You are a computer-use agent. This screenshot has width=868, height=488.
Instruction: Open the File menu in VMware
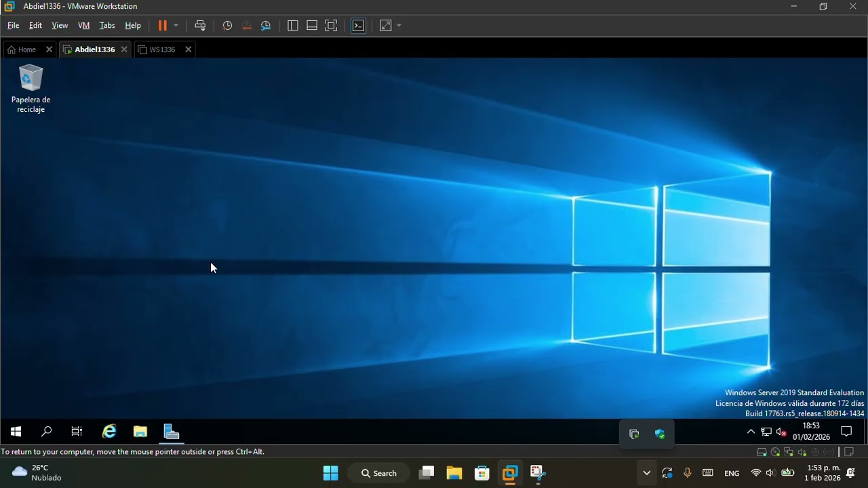point(13,26)
